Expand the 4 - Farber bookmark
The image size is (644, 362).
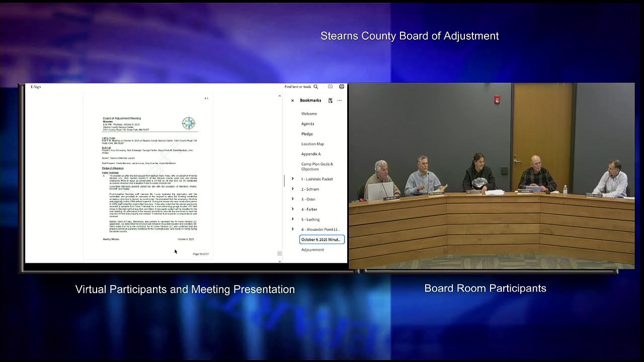click(x=293, y=209)
